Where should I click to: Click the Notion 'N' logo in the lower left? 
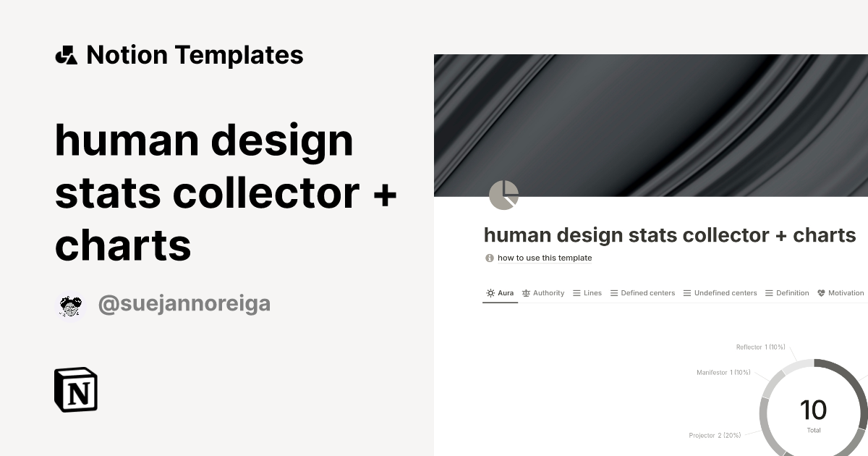75,390
